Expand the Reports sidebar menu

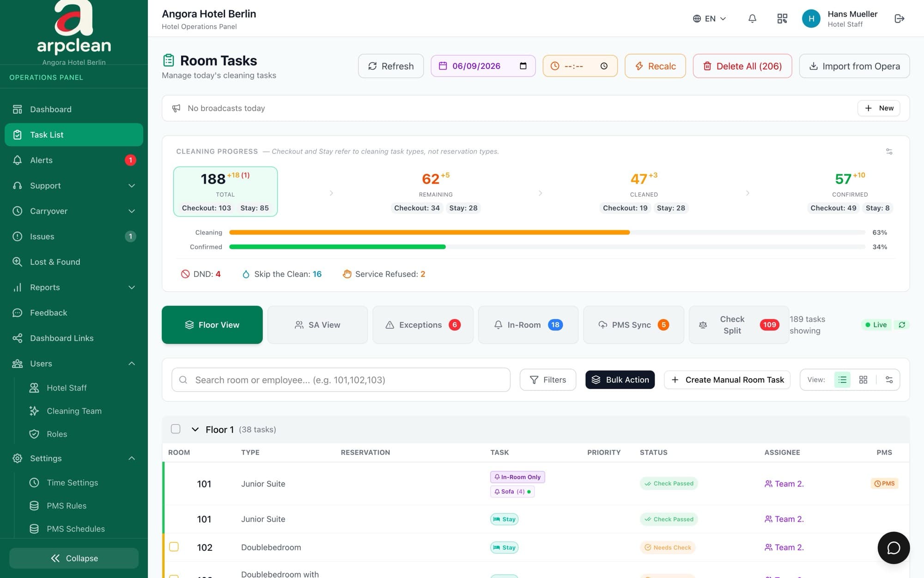point(74,287)
